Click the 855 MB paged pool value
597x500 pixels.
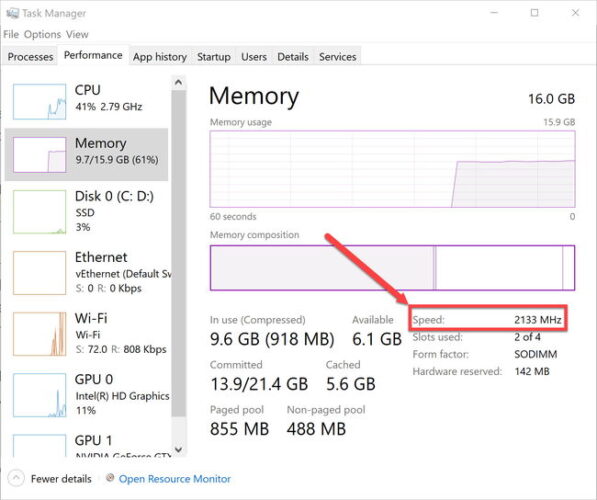(239, 428)
